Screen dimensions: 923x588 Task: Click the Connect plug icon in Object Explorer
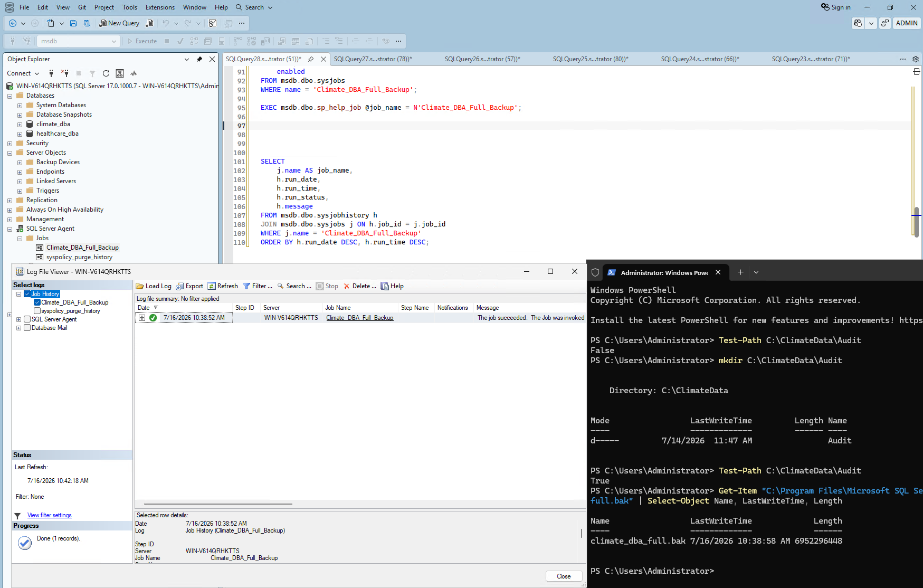[51, 73]
